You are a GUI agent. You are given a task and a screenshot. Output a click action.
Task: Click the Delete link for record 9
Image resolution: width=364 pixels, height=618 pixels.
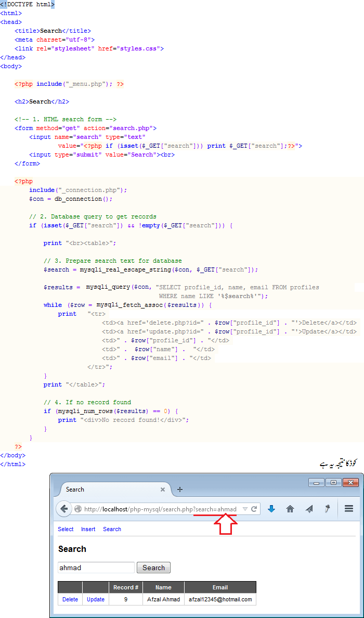tap(70, 599)
